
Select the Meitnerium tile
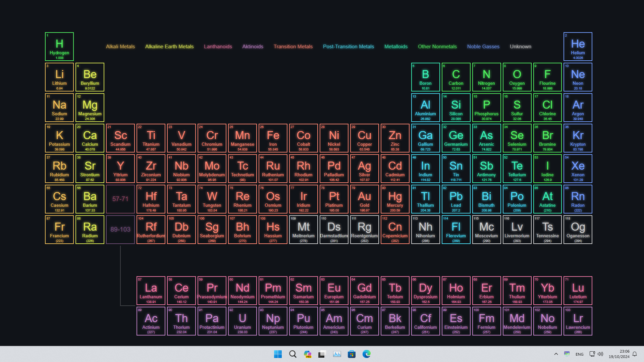304,230
